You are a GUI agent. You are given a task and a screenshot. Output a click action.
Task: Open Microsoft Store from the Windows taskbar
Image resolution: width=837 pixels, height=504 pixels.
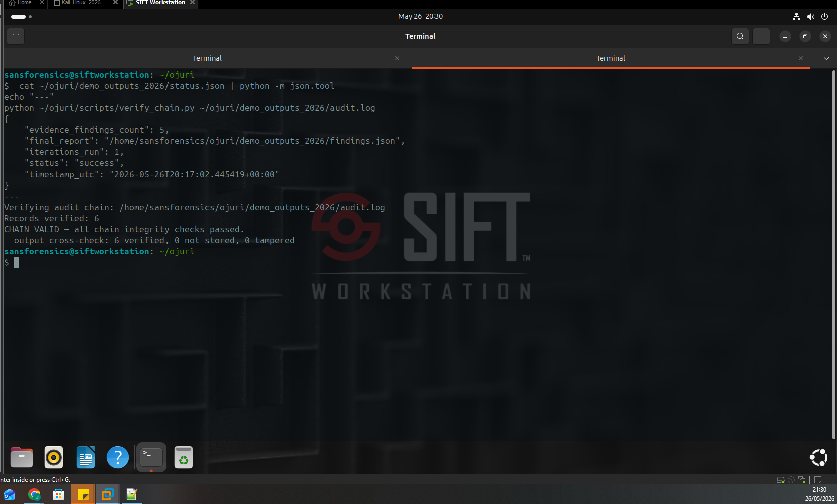coord(59,495)
